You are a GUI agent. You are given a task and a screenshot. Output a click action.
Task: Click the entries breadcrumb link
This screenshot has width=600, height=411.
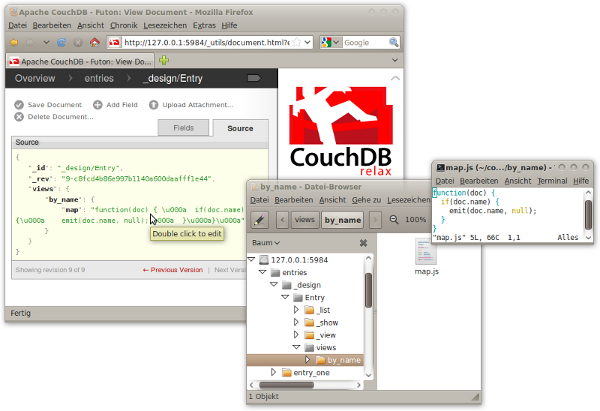point(99,78)
